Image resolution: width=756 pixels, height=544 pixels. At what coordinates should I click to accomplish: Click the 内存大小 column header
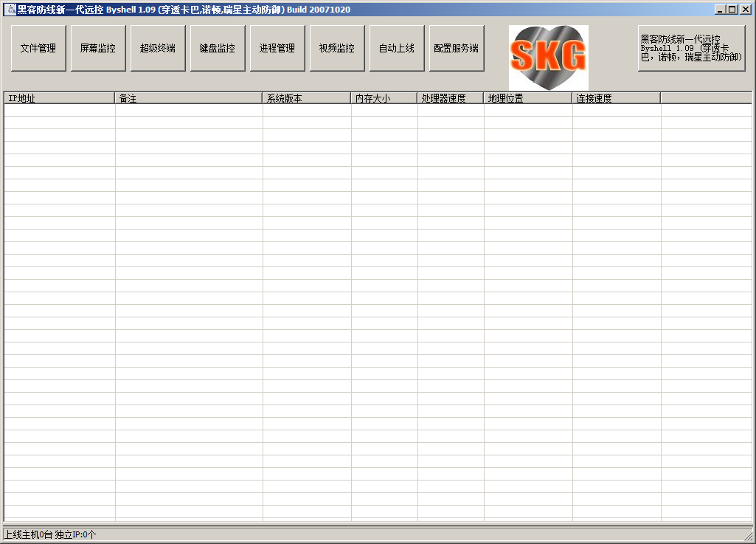click(384, 98)
